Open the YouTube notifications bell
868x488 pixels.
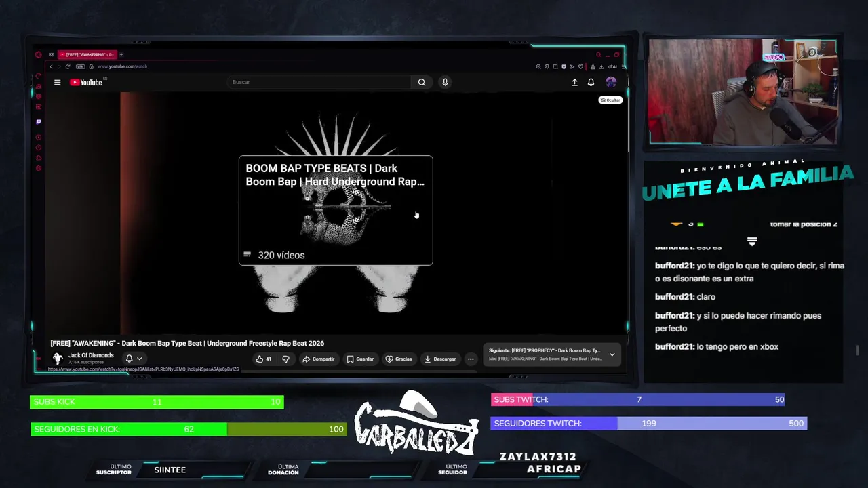click(591, 82)
